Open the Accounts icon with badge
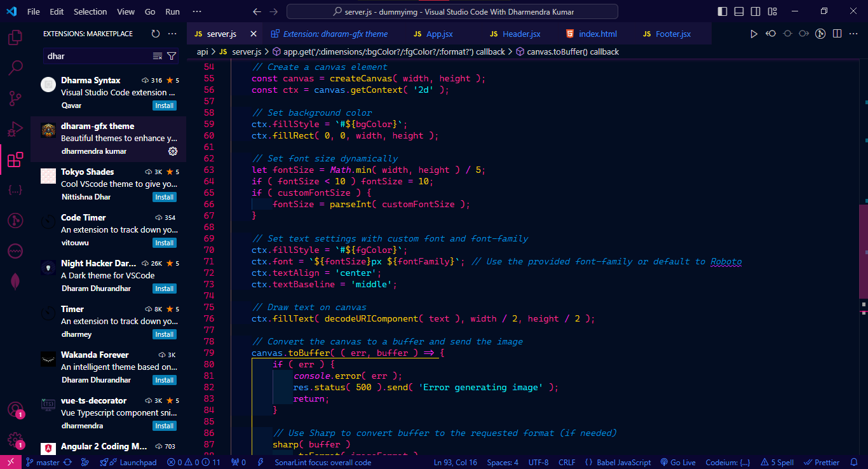The height and width of the screenshot is (469, 868). click(15, 410)
